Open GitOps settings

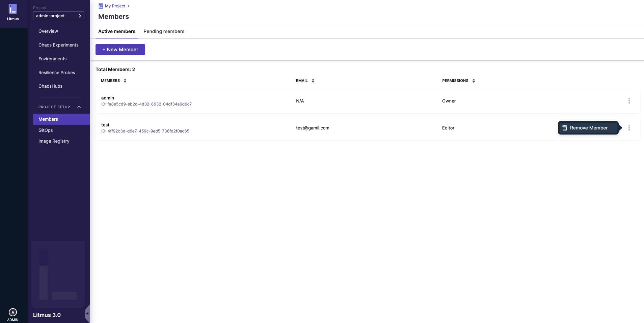point(46,130)
